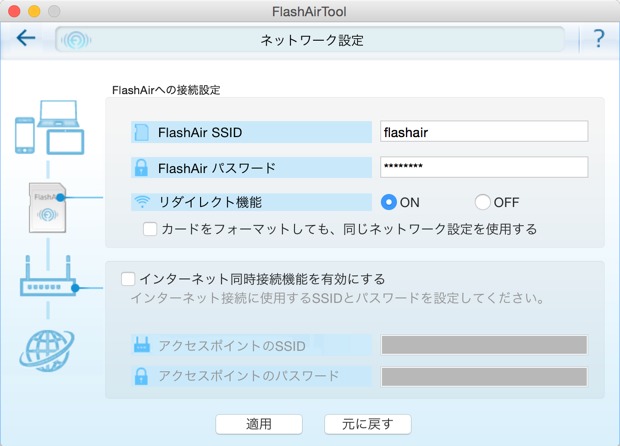Click the インターネット接続に使用するSSID hint text
This screenshot has width=620, height=446.
[x=338, y=298]
